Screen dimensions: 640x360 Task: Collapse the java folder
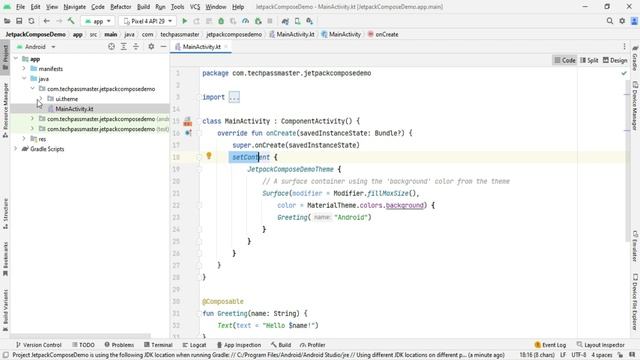(x=24, y=78)
